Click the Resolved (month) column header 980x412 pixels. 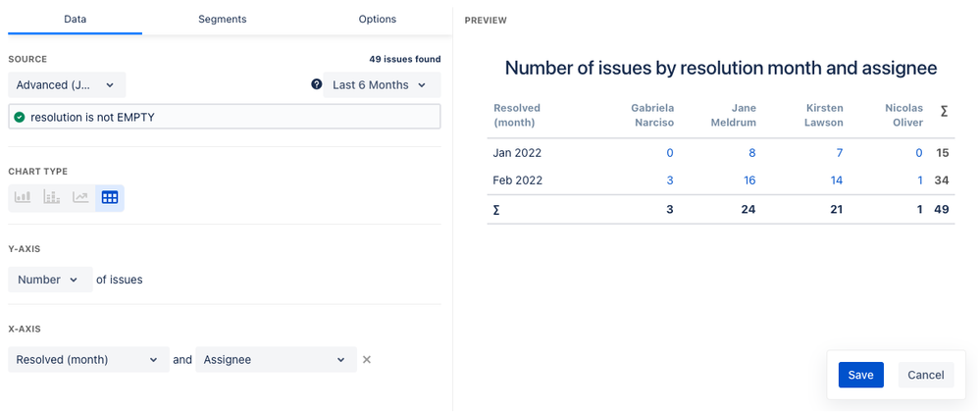point(517,115)
